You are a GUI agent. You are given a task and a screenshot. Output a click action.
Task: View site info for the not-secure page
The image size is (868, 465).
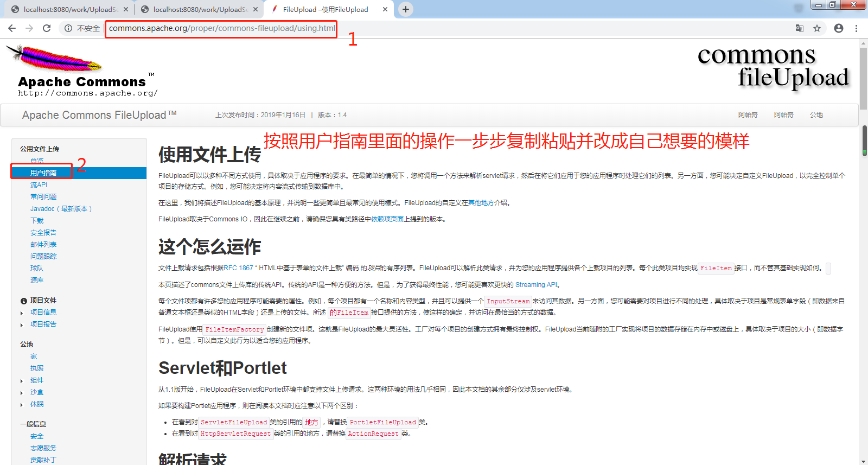click(x=82, y=28)
